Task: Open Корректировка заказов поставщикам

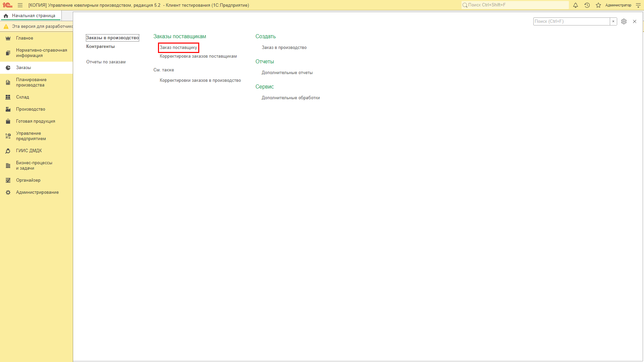Action: click(x=198, y=56)
